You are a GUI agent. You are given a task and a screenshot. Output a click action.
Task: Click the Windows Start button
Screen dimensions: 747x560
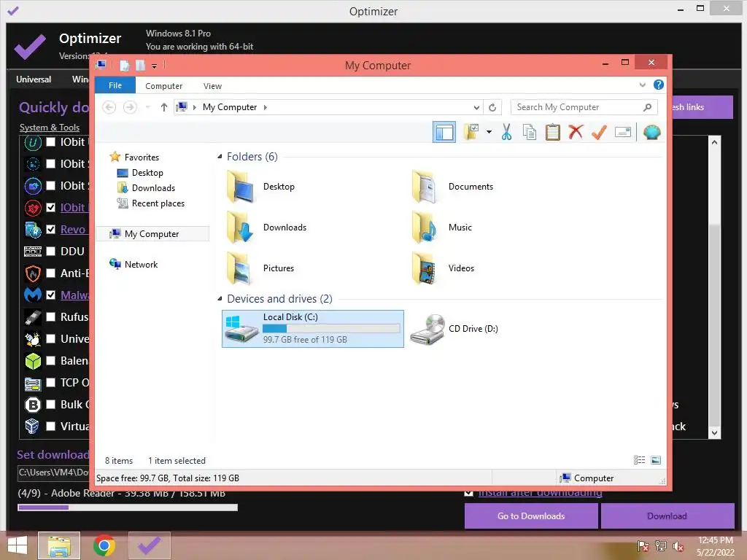[x=18, y=545]
